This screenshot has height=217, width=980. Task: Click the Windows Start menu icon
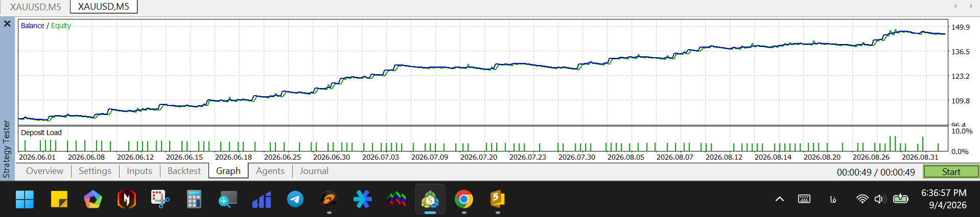[25, 199]
